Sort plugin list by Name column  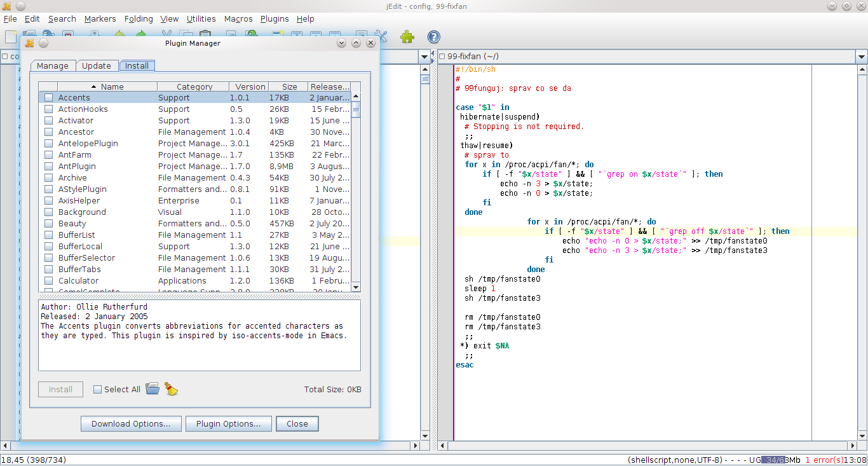(107, 86)
